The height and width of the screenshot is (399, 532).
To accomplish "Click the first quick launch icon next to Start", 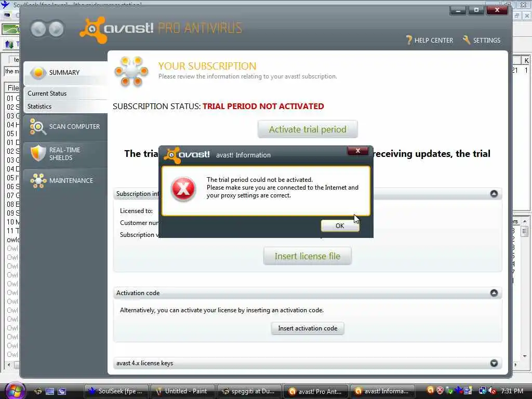I will coord(38,391).
